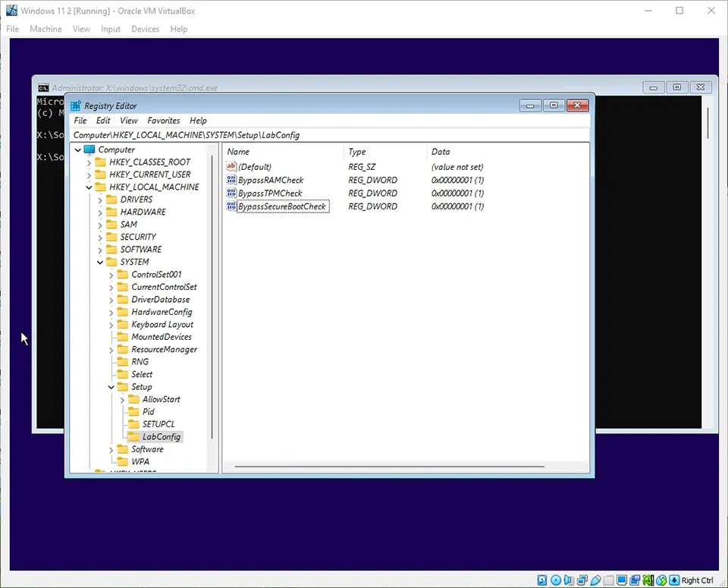Screen dimensions: 728x588
Task: Select the SOFTWARE key under HKEY_LOCAL_MACHINE
Action: pos(141,250)
